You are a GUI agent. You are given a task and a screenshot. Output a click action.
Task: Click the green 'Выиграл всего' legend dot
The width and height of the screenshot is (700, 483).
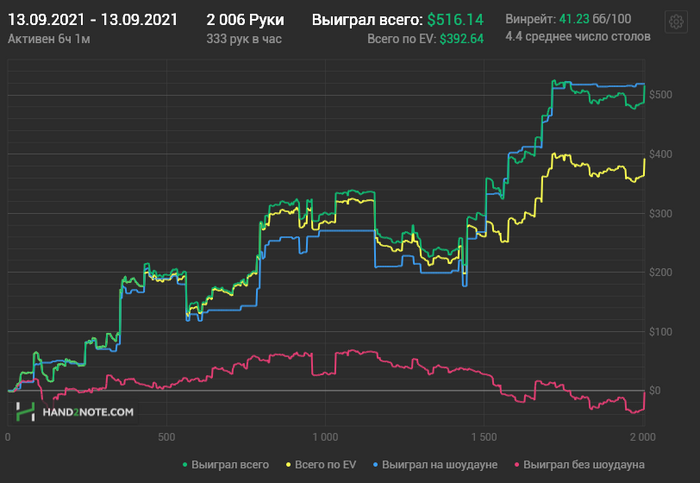coord(185,465)
